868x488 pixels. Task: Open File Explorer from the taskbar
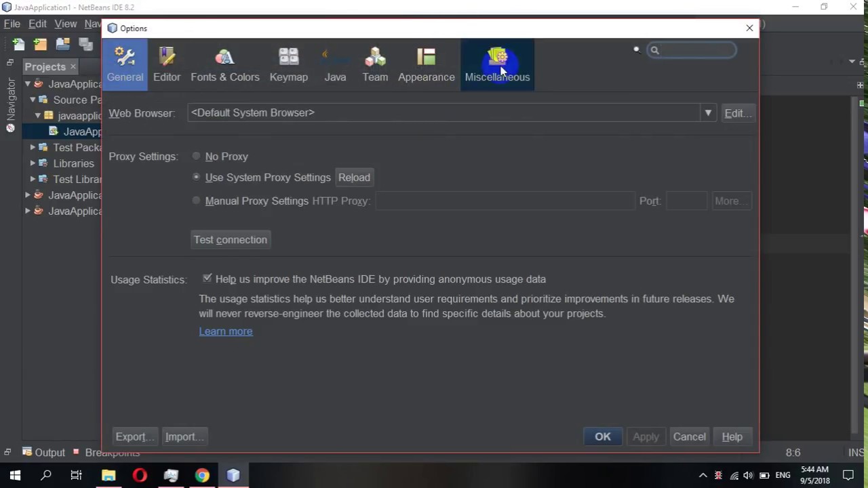click(108, 475)
